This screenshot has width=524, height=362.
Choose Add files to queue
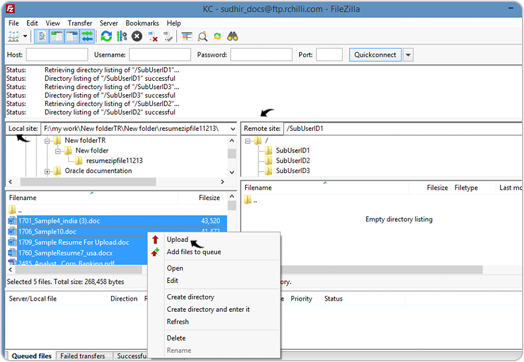[x=214, y=252]
